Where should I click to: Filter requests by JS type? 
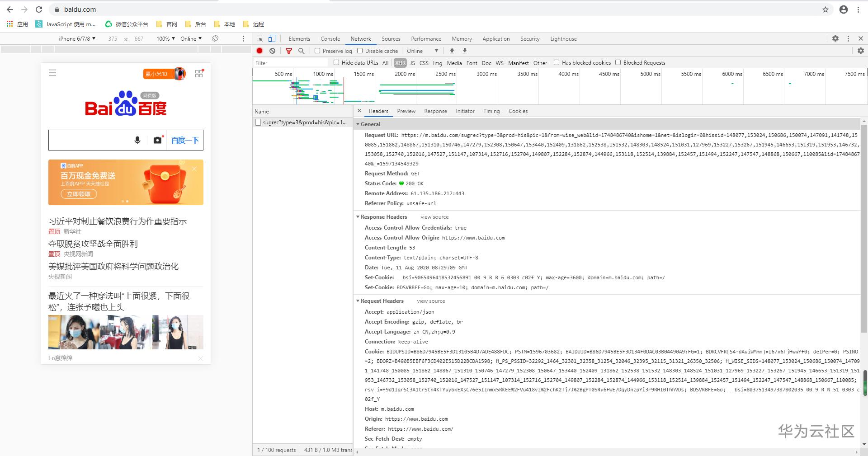coord(412,63)
